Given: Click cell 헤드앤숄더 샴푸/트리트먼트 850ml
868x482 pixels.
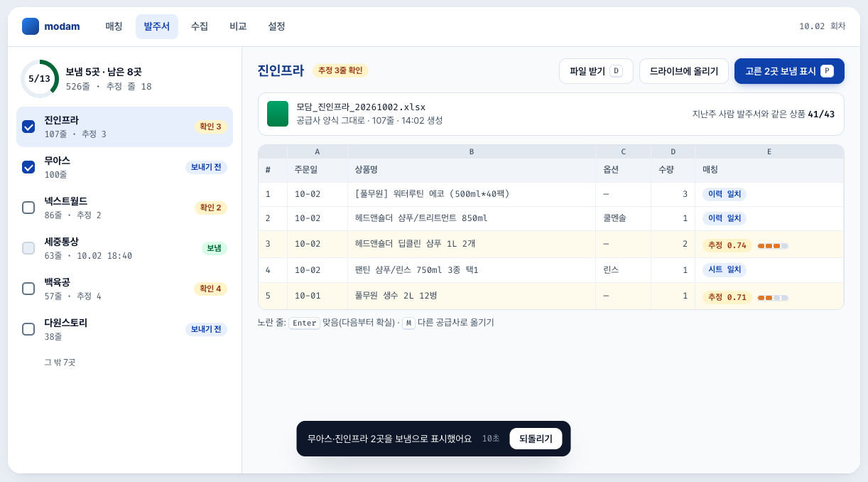Looking at the screenshot, I should (472, 218).
